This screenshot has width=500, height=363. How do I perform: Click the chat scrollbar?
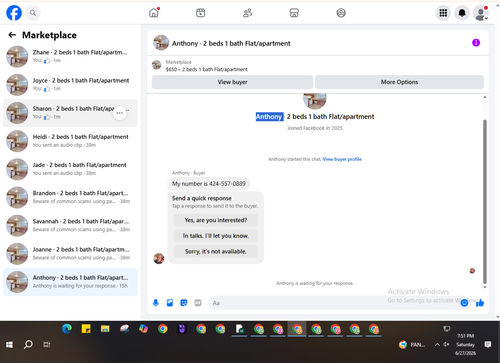[485, 201]
